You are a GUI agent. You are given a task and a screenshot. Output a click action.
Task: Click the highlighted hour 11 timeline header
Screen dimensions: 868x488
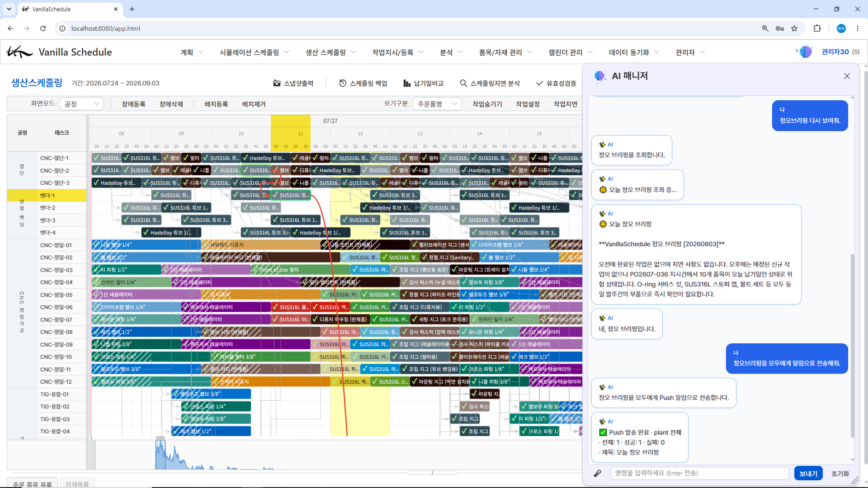click(300, 133)
